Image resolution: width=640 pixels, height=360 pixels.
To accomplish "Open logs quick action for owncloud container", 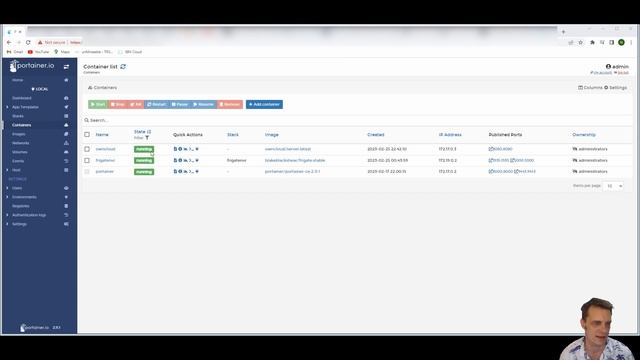I will [x=175, y=149].
